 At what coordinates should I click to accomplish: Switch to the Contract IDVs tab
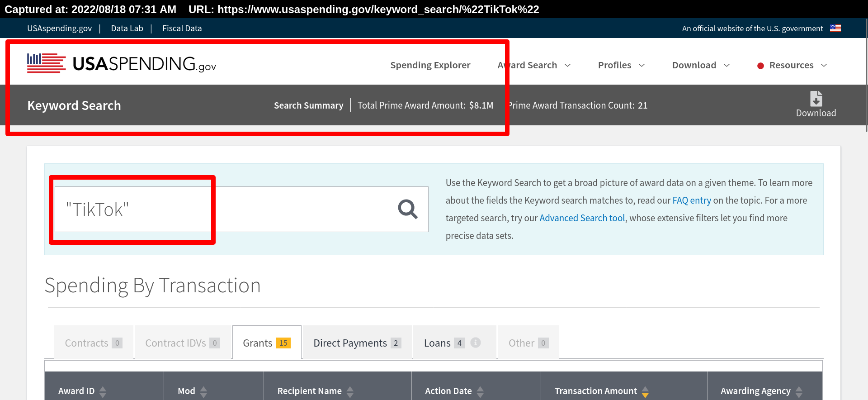183,343
